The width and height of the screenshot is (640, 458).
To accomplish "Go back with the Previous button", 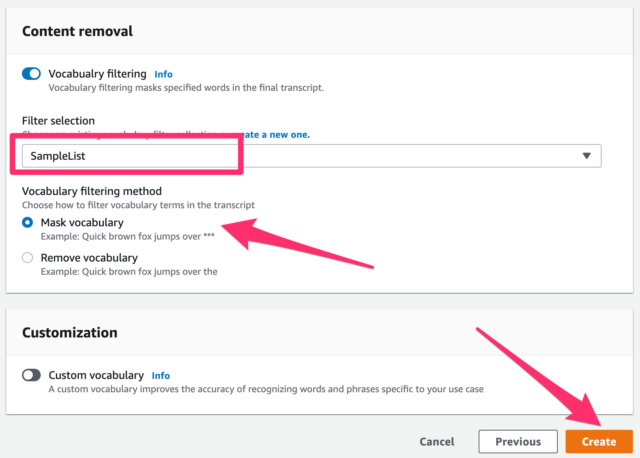I will pos(518,442).
